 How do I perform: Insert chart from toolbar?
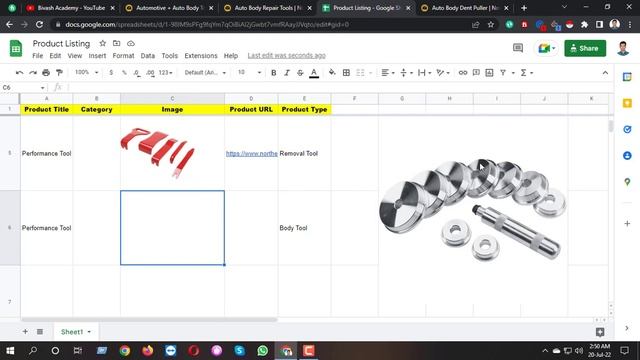tap(489, 73)
